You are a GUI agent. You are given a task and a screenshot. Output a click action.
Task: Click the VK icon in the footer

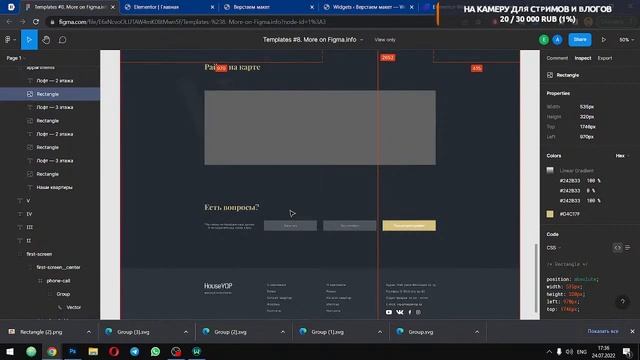[x=400, y=312]
